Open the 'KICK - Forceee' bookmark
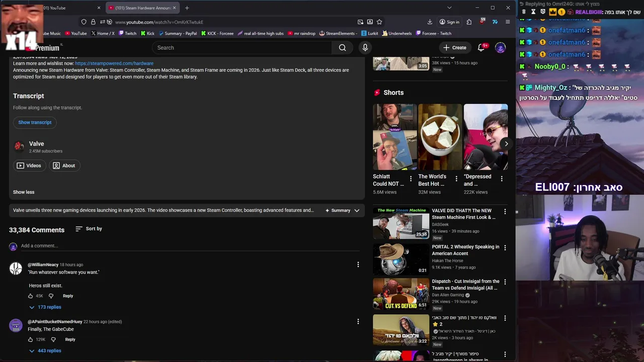The height and width of the screenshot is (362, 644). click(217, 34)
